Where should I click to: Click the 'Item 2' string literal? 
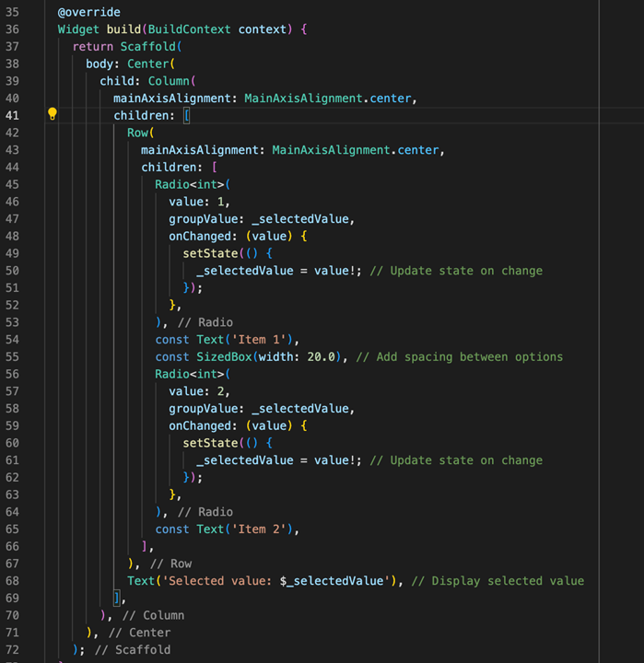tap(259, 529)
